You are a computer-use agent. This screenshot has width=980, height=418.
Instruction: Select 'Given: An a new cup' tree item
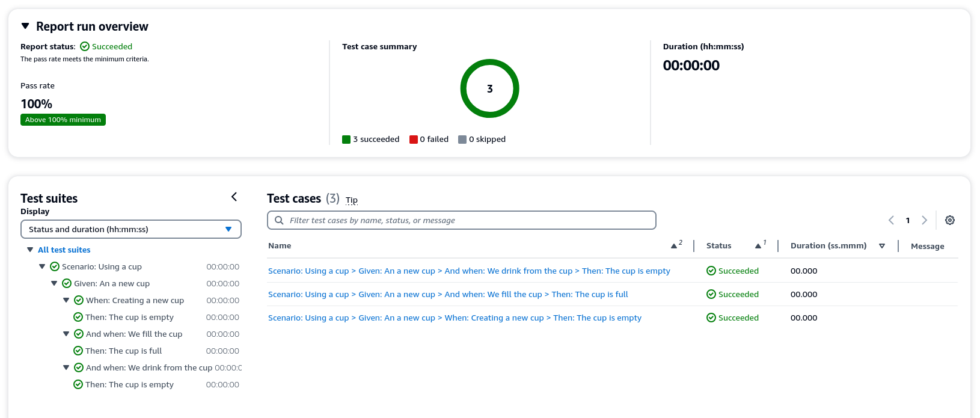coord(112,283)
